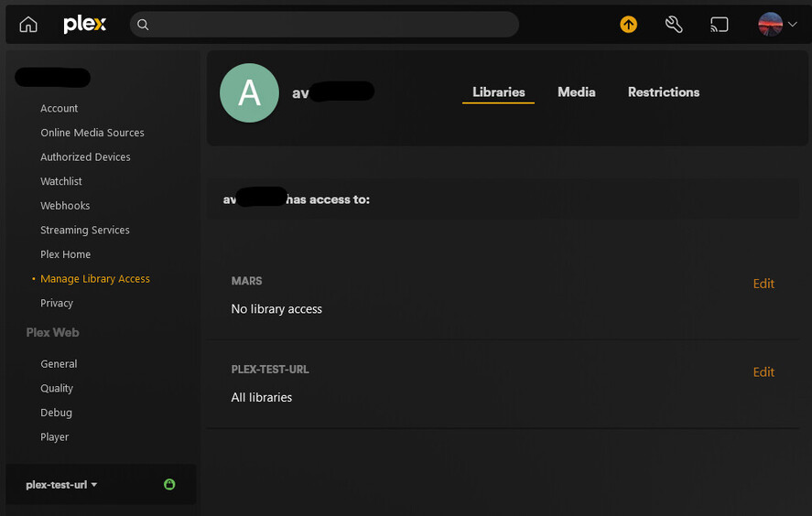Open Privacy settings
812x516 pixels.
tap(57, 303)
